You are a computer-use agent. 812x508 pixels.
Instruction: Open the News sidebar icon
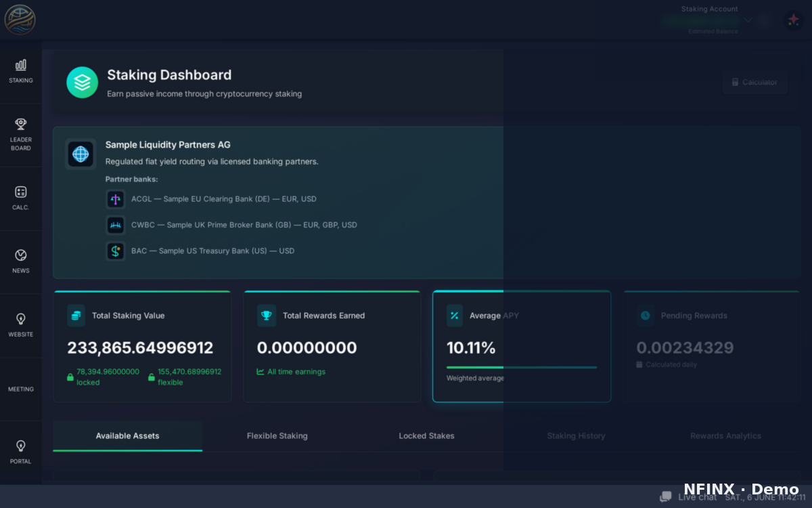[21, 255]
